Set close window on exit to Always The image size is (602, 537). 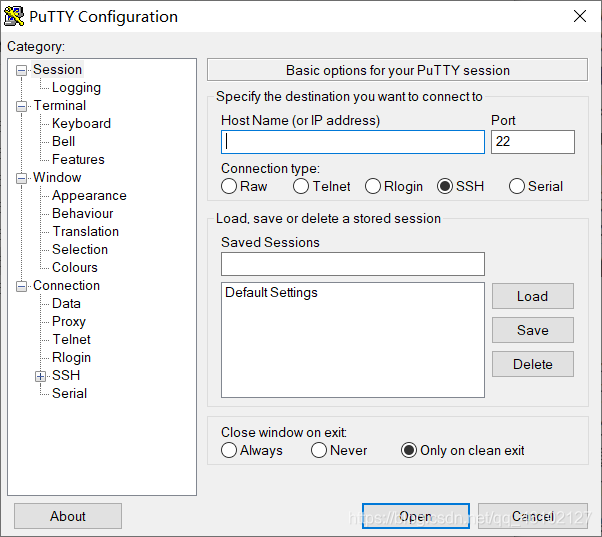(x=229, y=450)
